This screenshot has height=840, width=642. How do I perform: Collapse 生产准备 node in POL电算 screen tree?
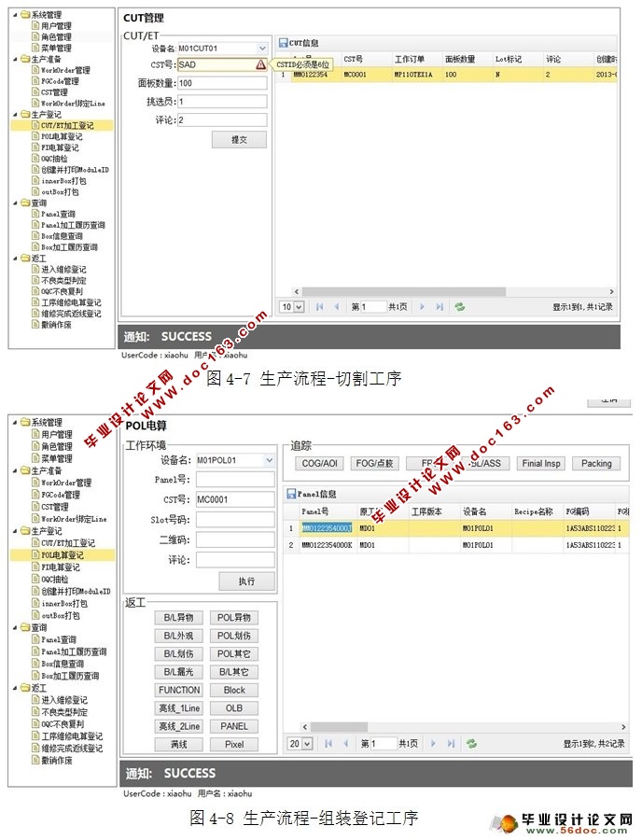[15, 471]
